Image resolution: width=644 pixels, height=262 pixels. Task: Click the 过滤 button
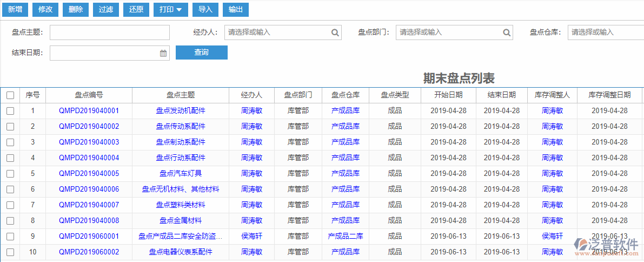106,10
